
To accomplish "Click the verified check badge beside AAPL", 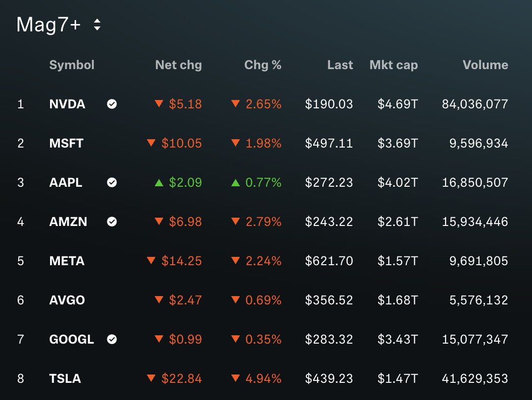I will (112, 182).
